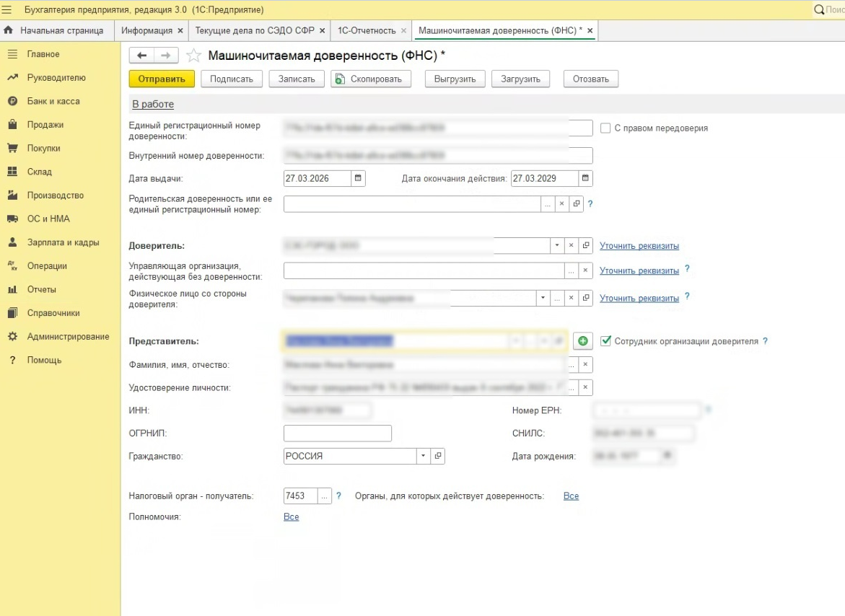Click ellipsis in Управляющая организация field
The width and height of the screenshot is (845, 616).
point(571,270)
